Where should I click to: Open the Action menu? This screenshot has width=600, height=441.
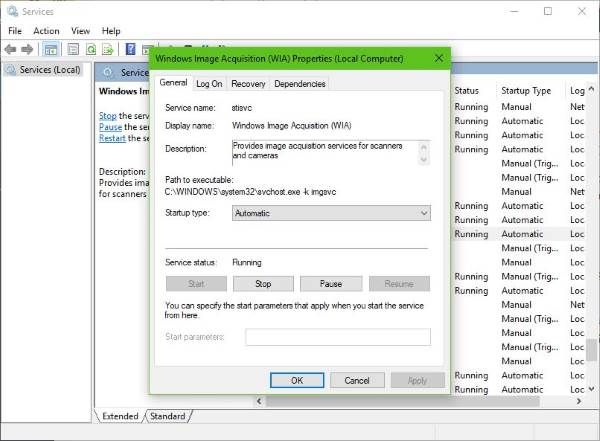click(x=46, y=31)
